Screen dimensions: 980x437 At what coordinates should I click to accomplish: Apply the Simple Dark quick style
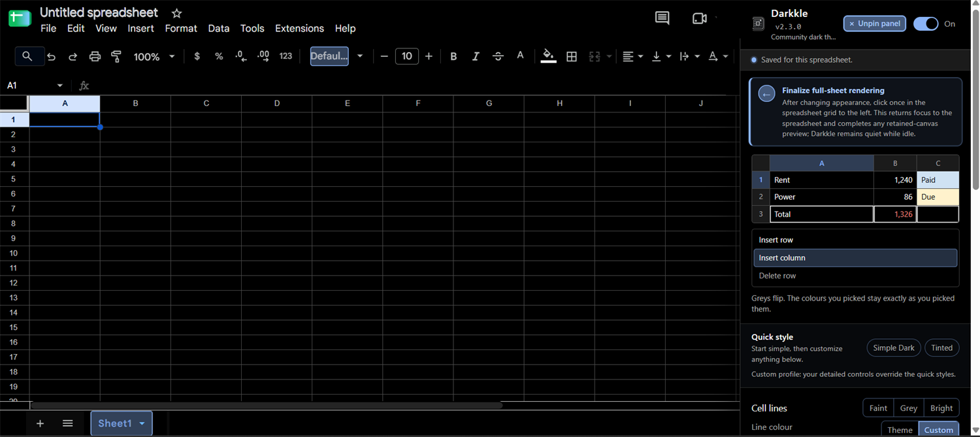[x=894, y=348]
